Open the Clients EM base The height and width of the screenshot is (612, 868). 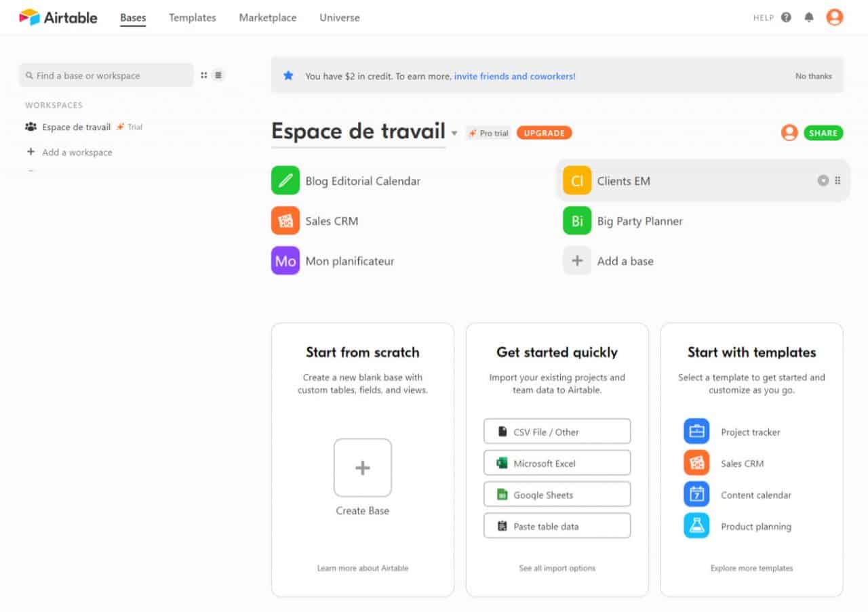pos(623,181)
